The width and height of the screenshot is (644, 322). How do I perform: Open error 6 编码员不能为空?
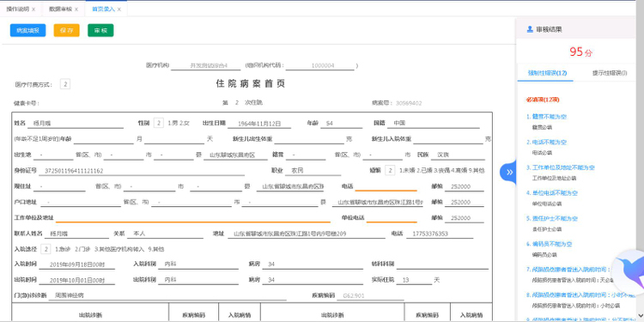click(550, 244)
